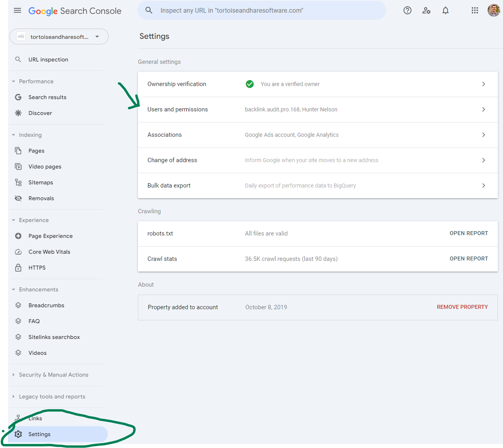The width and height of the screenshot is (503, 448).
Task: Click the Sitemaps icon in sidebar
Action: [x=18, y=182]
